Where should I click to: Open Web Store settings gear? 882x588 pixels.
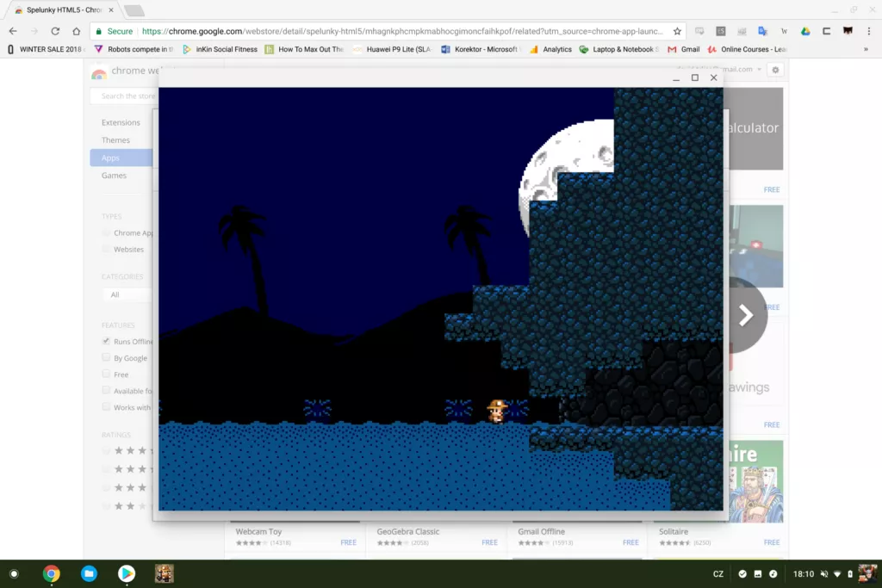pyautogui.click(x=775, y=70)
